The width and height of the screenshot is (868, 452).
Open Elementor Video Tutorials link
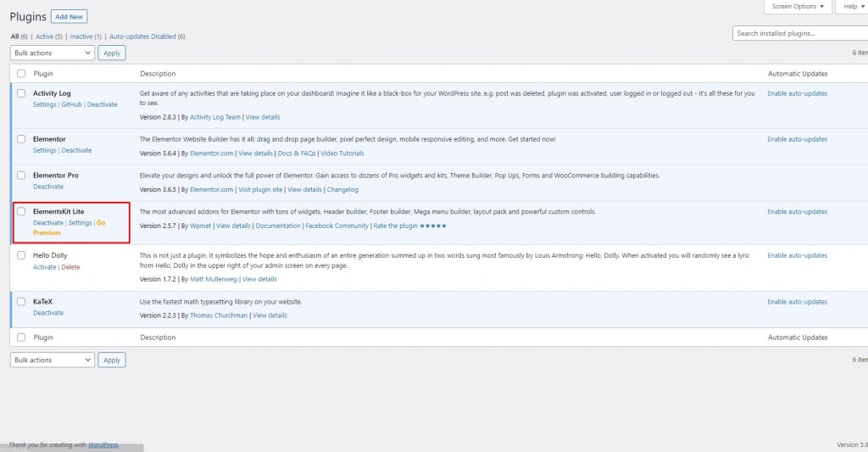tap(342, 153)
